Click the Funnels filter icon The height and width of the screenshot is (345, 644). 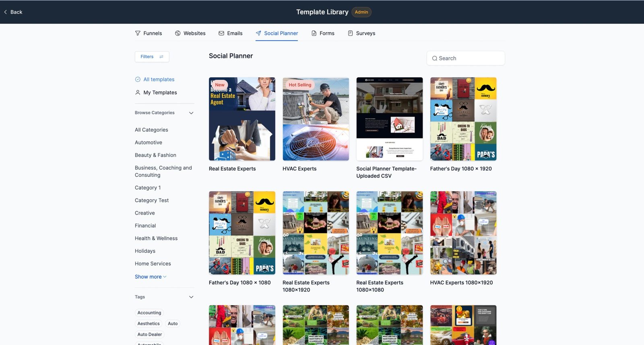tap(138, 33)
